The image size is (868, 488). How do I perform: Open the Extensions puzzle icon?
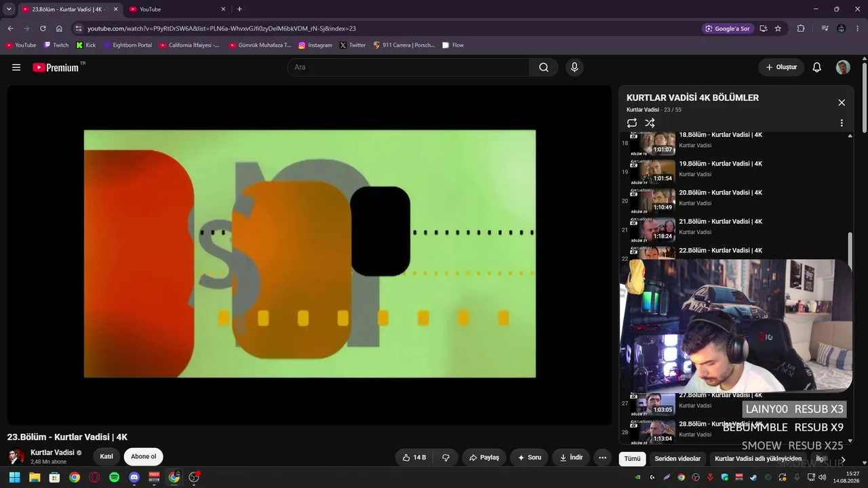801,28
